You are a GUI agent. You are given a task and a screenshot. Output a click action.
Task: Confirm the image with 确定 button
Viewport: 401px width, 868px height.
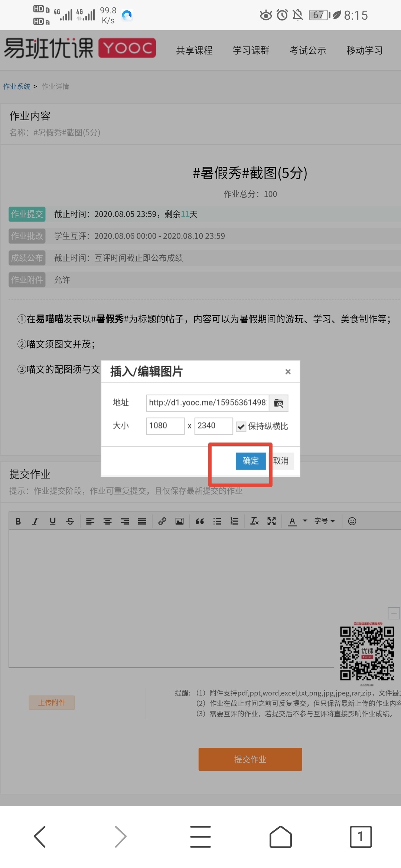[251, 461]
